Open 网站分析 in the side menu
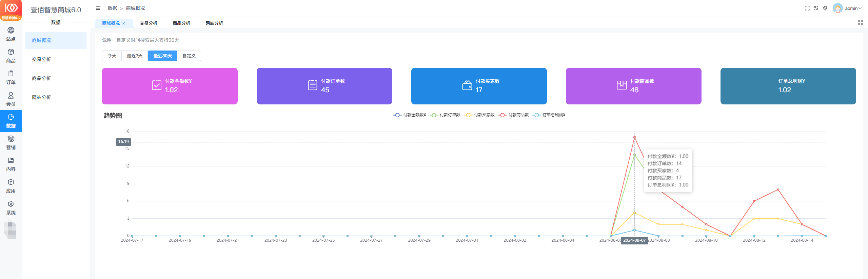Screen dimensions: 868x279 (x=56, y=97)
